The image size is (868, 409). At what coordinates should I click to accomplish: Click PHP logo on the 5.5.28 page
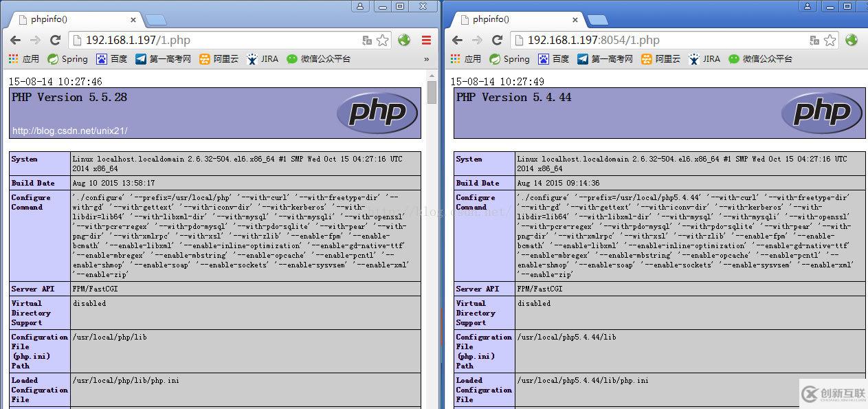(377, 113)
